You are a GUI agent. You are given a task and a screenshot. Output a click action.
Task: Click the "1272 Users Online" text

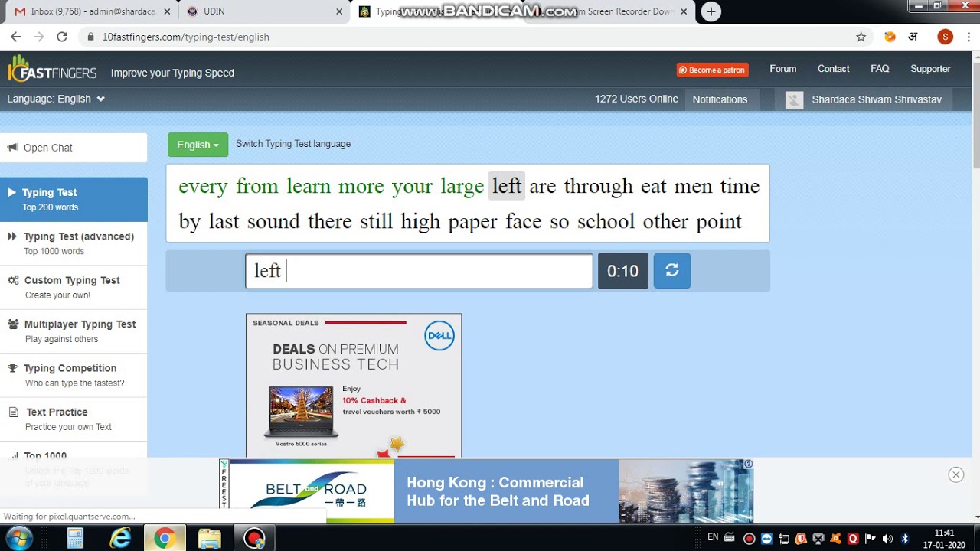pyautogui.click(x=636, y=99)
